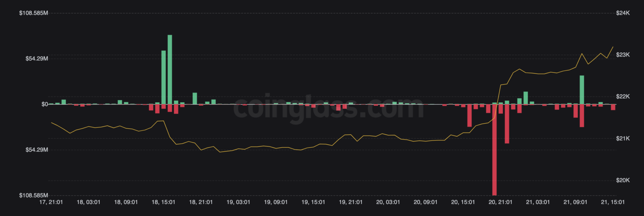Click the 19, 09:01 time label
Viewport: 644px width, 216px height.
coord(276,202)
